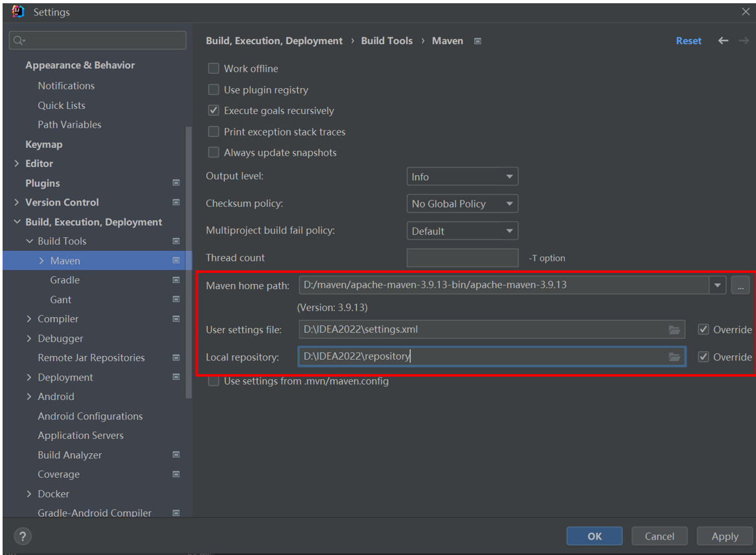The width and height of the screenshot is (756, 555).
Task: Click the project marker icon beside Compiler
Action: coord(176,318)
